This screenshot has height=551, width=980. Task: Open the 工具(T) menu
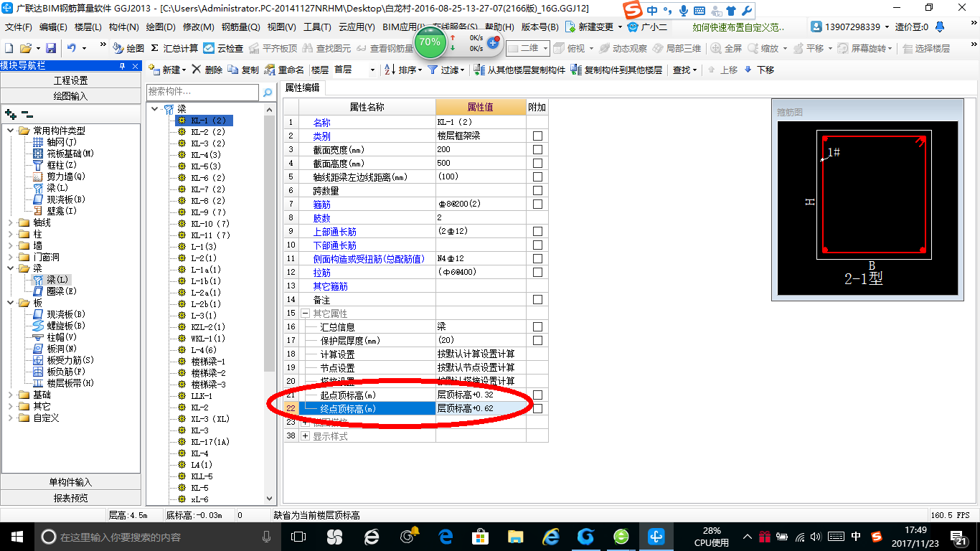(x=317, y=27)
